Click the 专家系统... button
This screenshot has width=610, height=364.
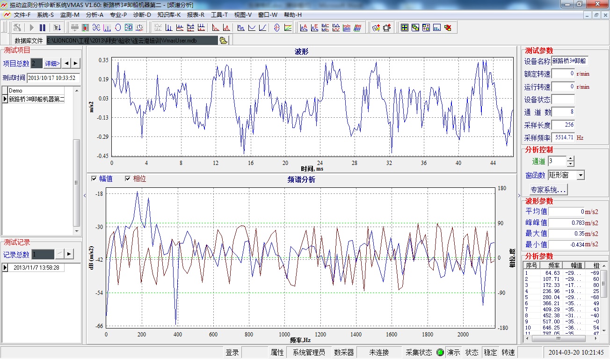(548, 190)
